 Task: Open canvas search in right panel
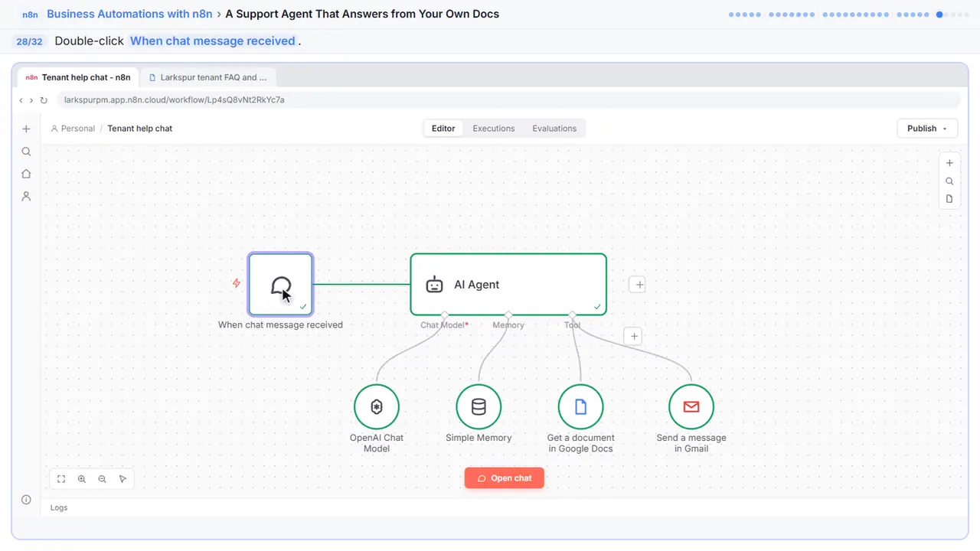(949, 181)
